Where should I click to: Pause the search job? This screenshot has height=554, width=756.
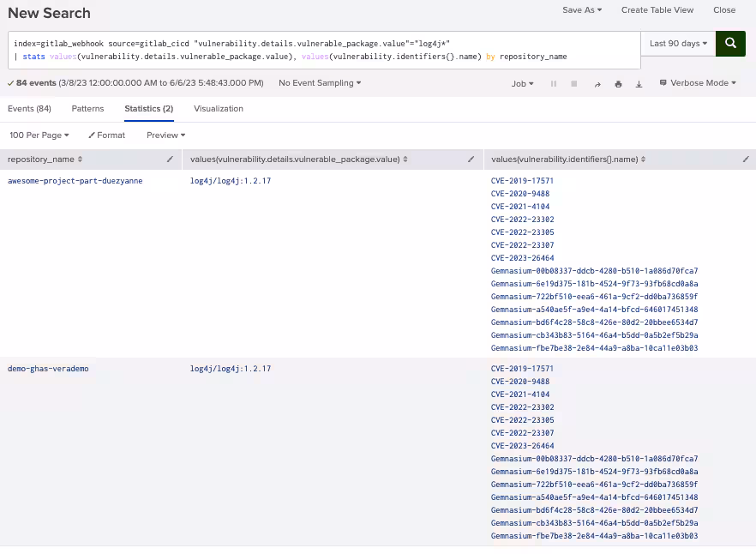(554, 84)
